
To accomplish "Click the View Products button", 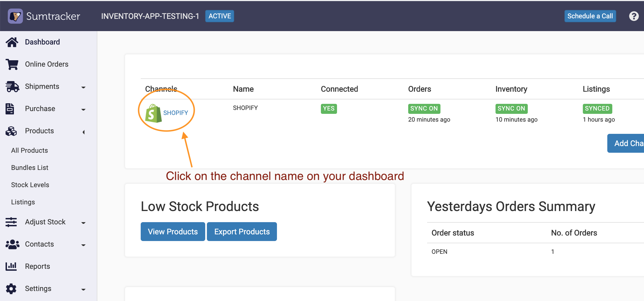I will pyautogui.click(x=173, y=232).
